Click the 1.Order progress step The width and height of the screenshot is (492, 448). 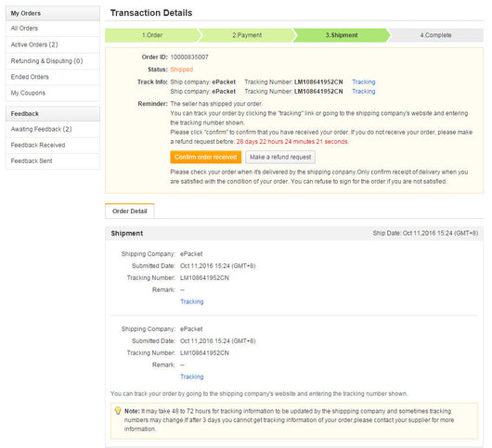pos(152,35)
